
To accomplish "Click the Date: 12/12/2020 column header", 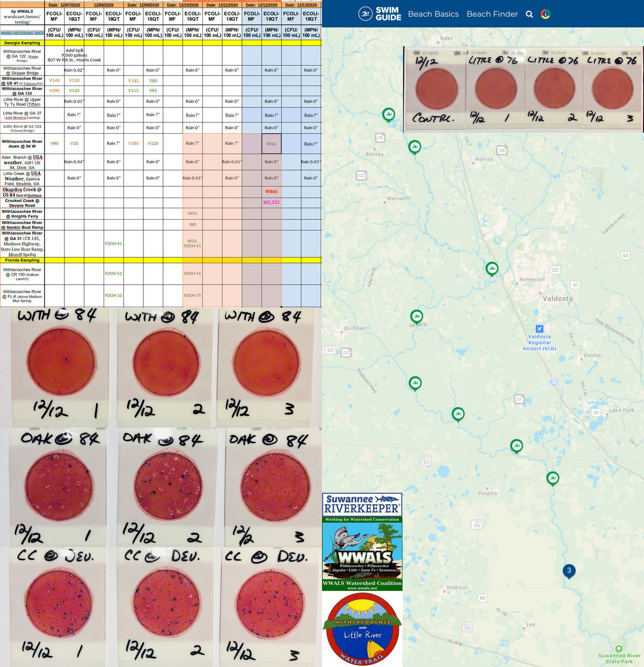I will 261,5.
